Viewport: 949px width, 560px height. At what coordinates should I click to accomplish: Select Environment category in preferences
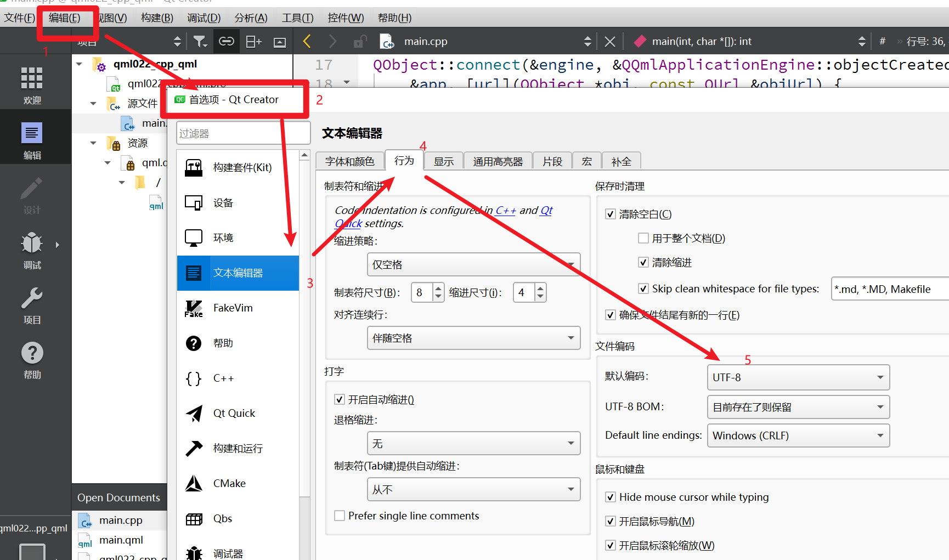pyautogui.click(x=238, y=237)
